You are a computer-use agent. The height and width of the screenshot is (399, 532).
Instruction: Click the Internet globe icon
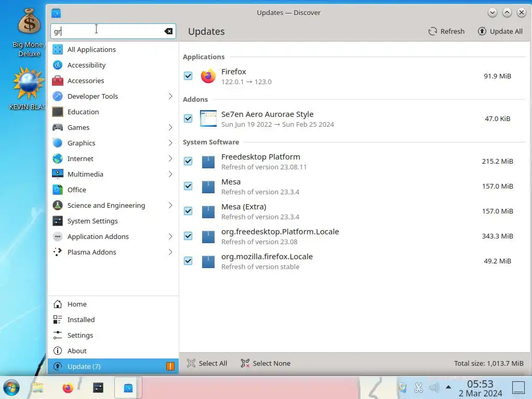click(58, 159)
